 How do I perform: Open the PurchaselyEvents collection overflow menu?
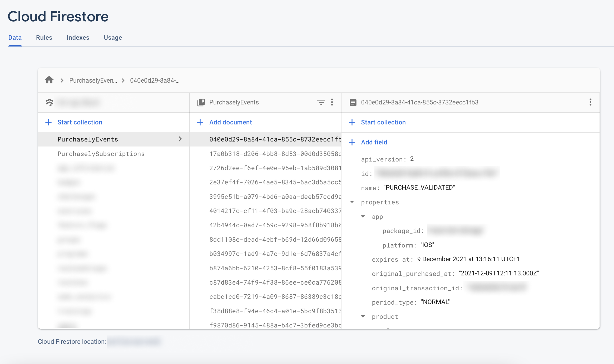pos(332,102)
